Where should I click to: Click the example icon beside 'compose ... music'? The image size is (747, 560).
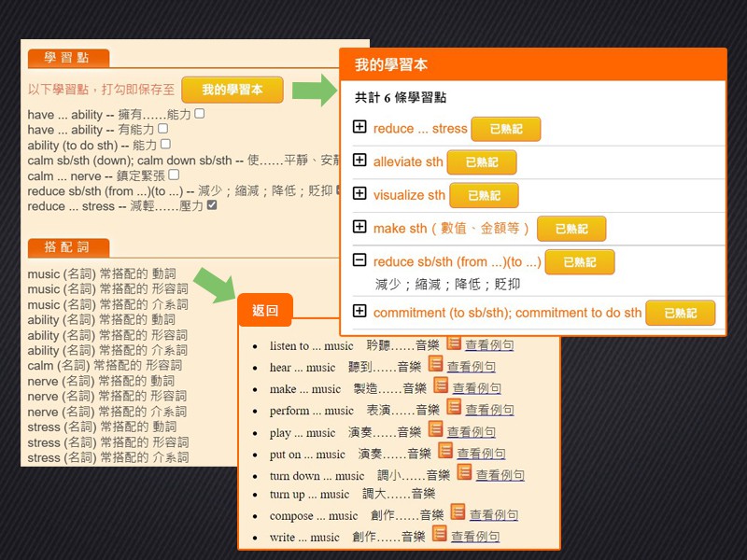(458, 512)
